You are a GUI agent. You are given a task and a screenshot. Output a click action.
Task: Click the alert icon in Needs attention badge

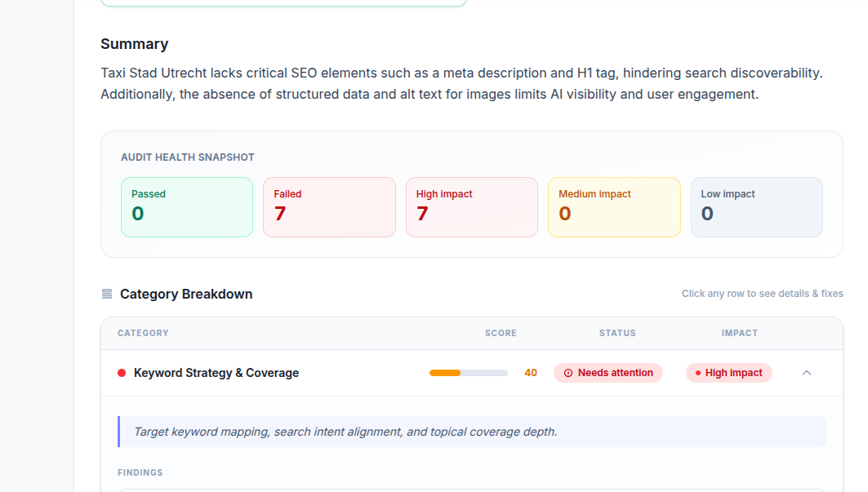pos(568,373)
